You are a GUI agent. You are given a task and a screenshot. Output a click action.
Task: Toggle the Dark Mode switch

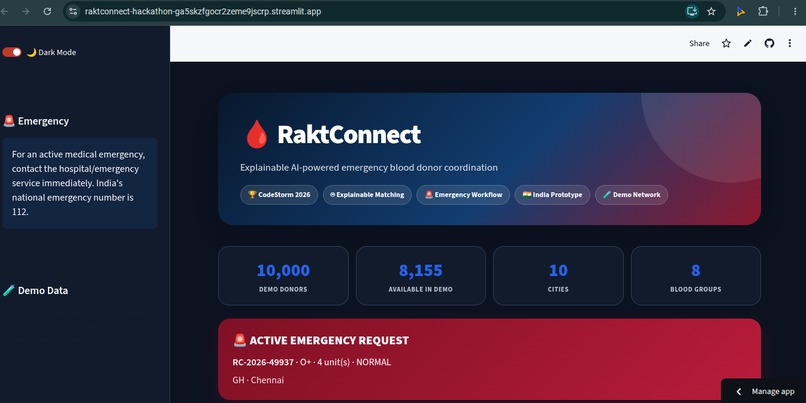click(12, 52)
